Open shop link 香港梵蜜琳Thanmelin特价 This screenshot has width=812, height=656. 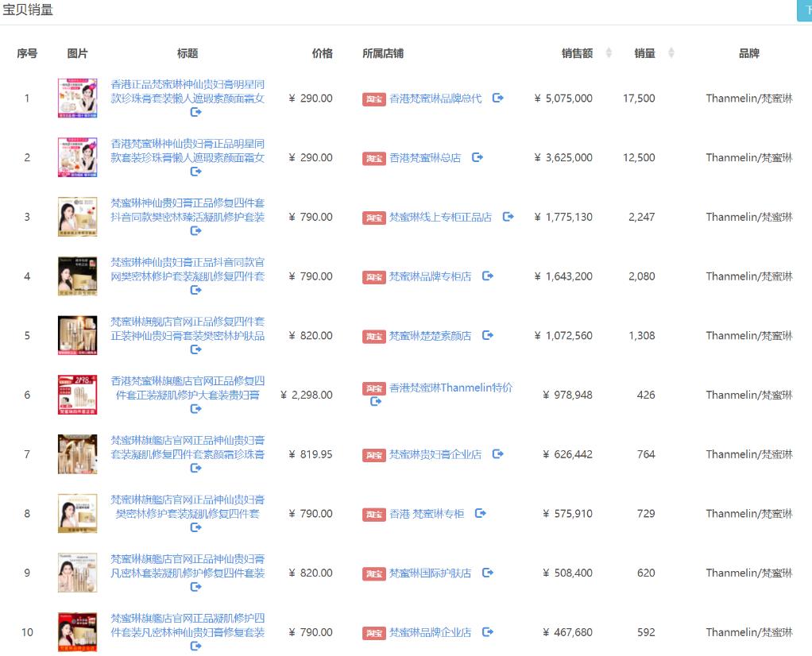pyautogui.click(x=451, y=388)
